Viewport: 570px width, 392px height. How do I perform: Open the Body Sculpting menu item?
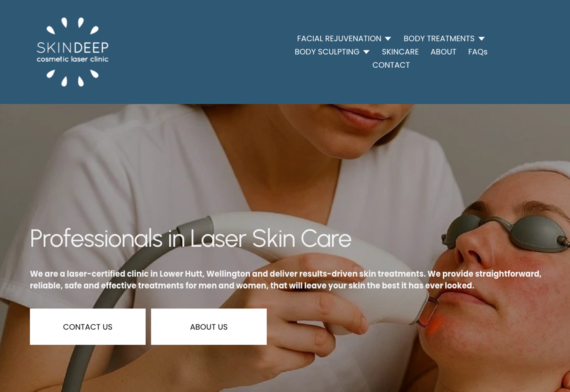coord(327,52)
